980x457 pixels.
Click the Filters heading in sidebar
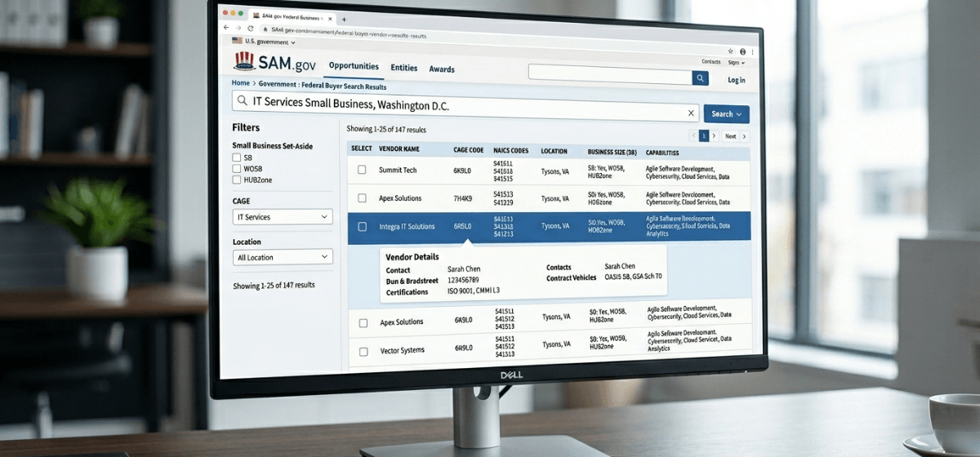246,128
